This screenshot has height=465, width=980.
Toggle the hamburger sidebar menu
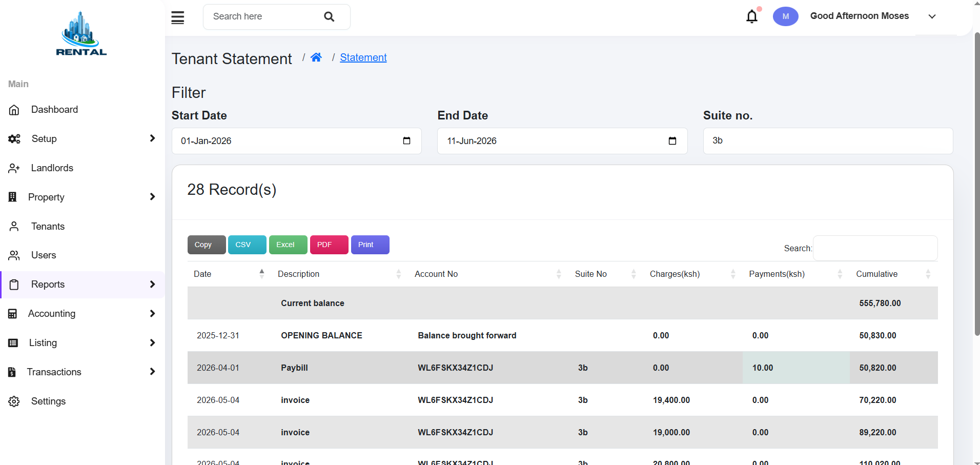coord(177,17)
